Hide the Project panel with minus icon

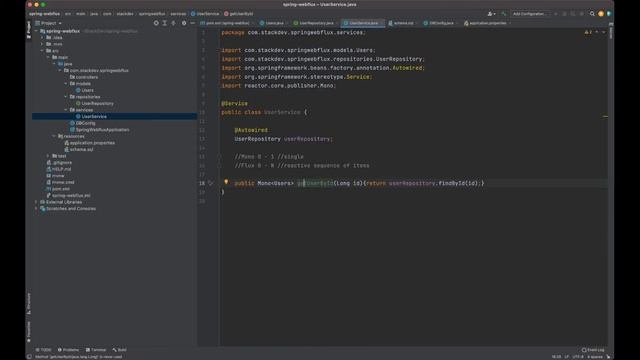pos(193,23)
